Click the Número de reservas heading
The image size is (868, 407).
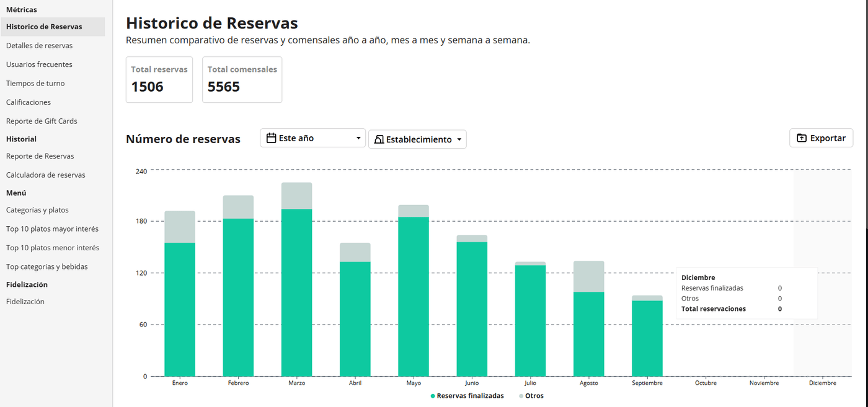point(183,139)
